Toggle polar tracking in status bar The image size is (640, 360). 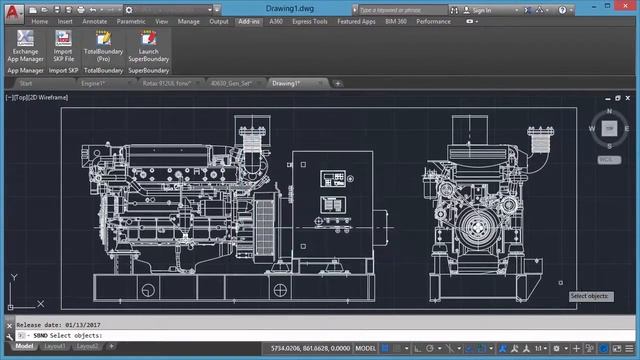430,349
